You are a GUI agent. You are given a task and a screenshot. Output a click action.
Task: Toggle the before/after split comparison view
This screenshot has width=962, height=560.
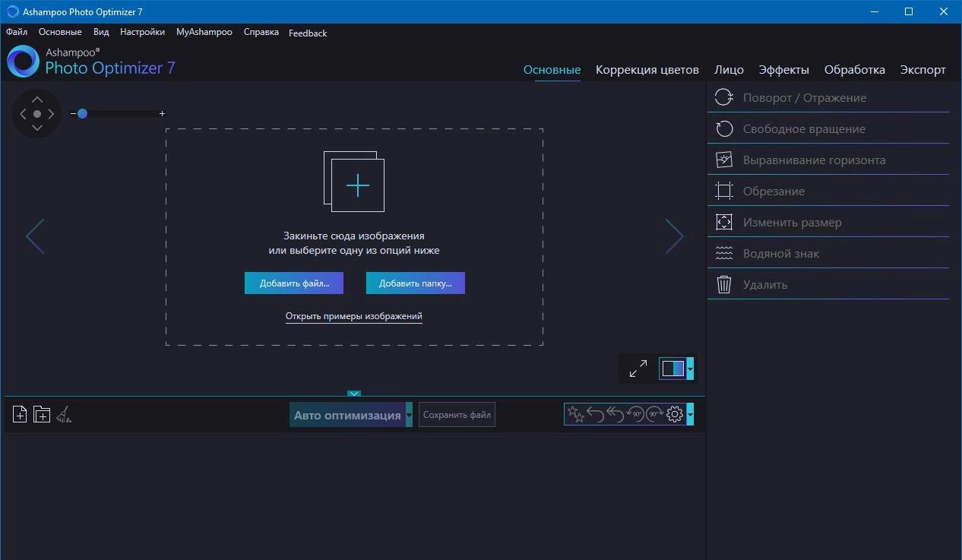pos(672,369)
